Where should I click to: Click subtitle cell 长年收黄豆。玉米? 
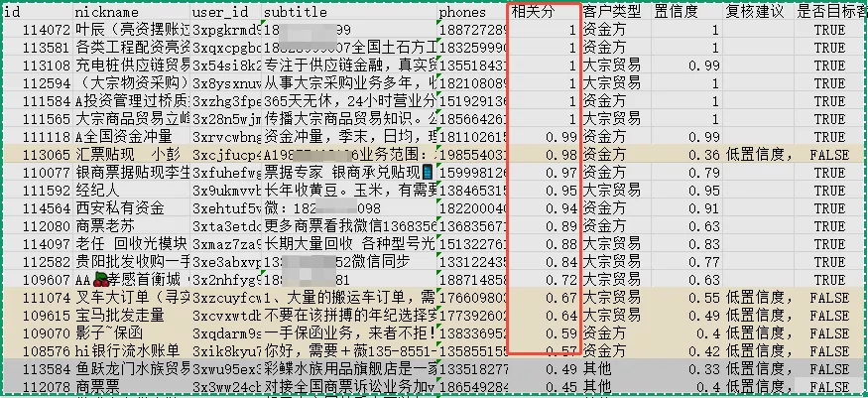click(x=349, y=191)
